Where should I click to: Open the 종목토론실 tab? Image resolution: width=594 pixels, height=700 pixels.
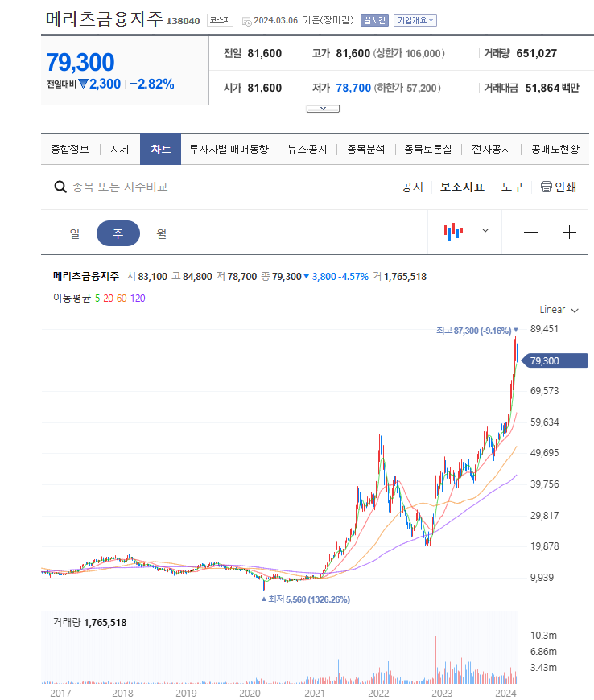(428, 149)
